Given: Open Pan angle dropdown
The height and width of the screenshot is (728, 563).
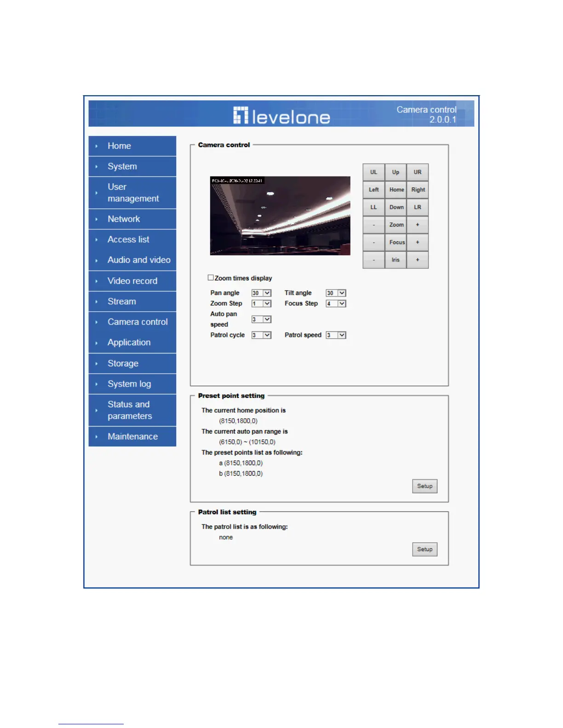Looking at the screenshot, I should (x=261, y=293).
